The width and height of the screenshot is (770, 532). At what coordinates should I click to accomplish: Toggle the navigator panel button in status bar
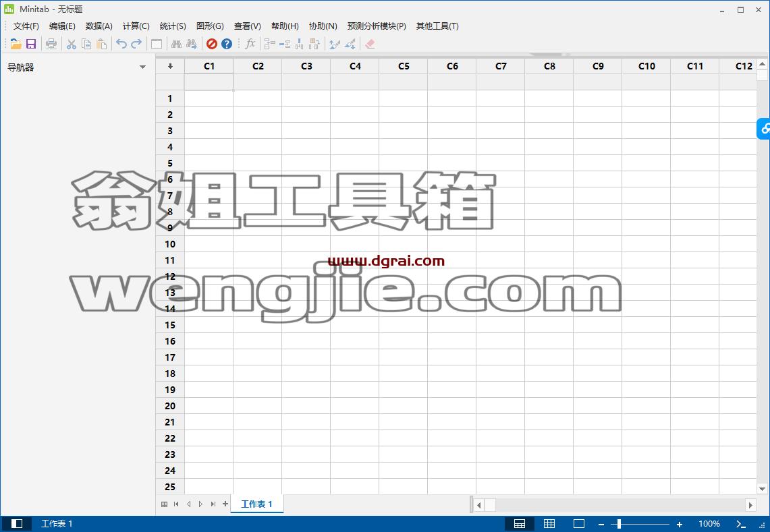point(17,524)
